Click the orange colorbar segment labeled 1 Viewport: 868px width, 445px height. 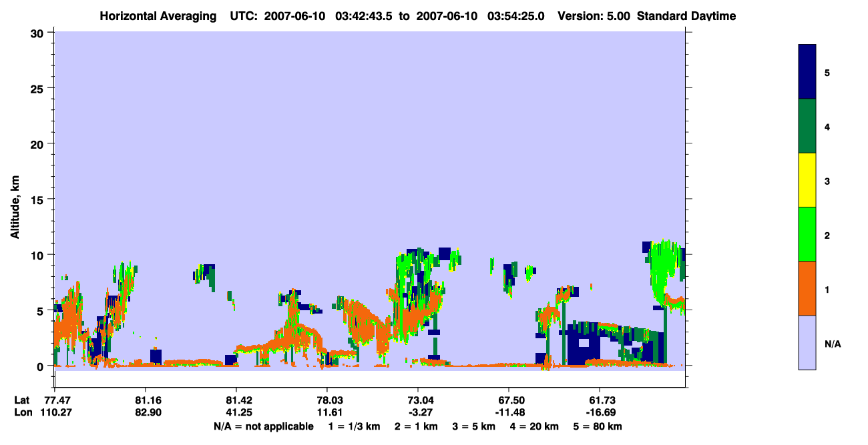(807, 288)
